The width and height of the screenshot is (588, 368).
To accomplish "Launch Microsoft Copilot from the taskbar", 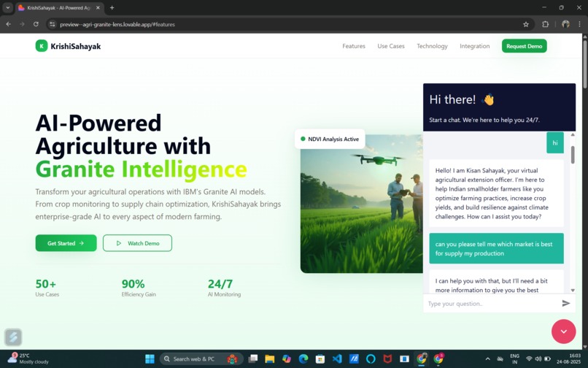I will click(x=287, y=359).
